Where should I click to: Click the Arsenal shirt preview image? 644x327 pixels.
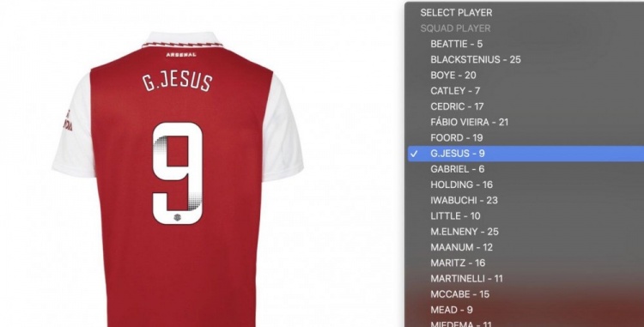pos(178,179)
